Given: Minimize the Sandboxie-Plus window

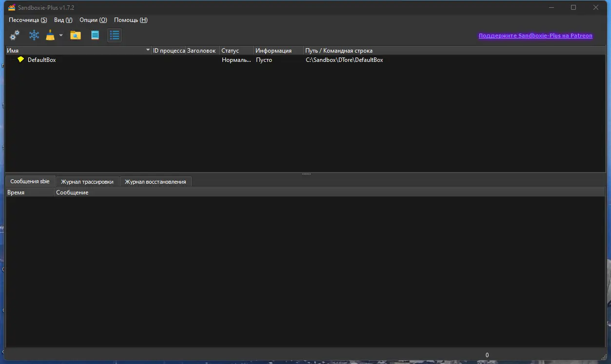Looking at the screenshot, I should (x=552, y=7).
